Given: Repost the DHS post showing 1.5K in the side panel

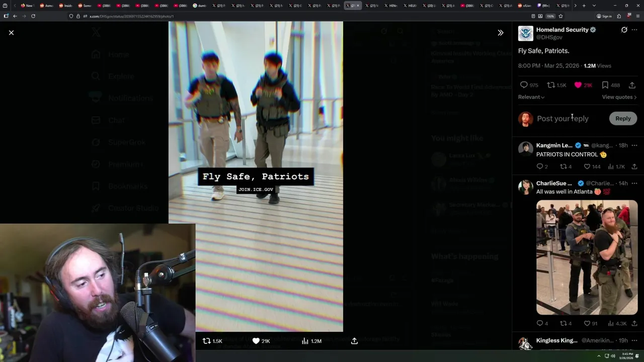Looking at the screenshot, I should (557, 85).
